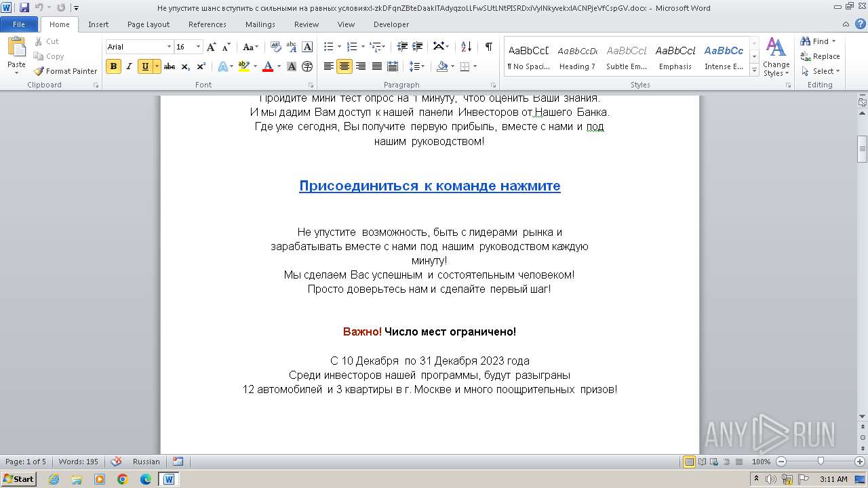
Task: Expand the Styles gallery More arrow
Action: 754,70
